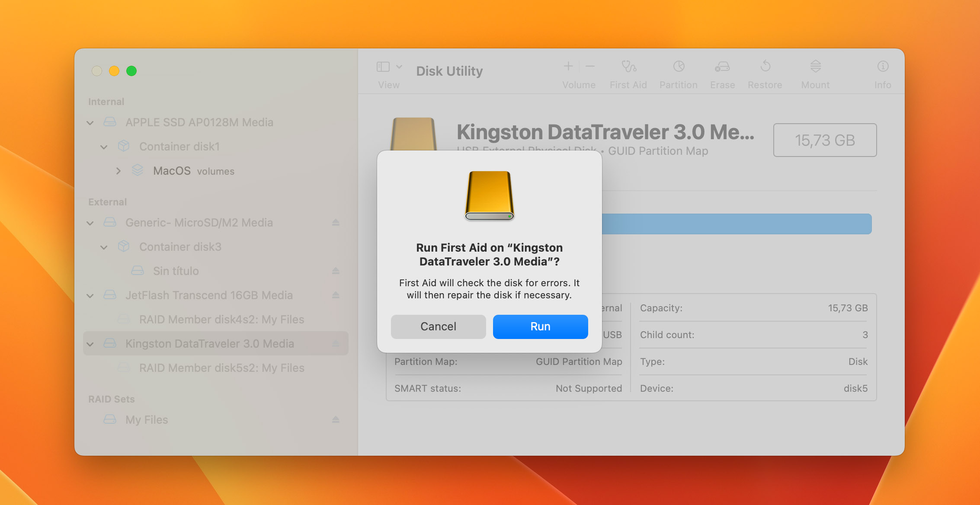Select My Files under RAID Sets
Viewport: 980px width, 505px height.
point(216,419)
